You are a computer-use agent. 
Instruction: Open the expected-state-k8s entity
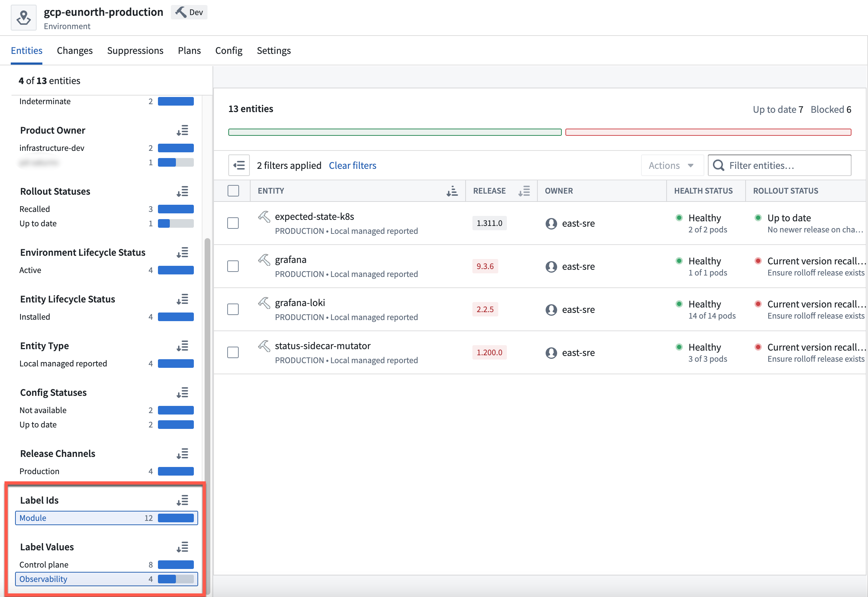pyautogui.click(x=314, y=217)
